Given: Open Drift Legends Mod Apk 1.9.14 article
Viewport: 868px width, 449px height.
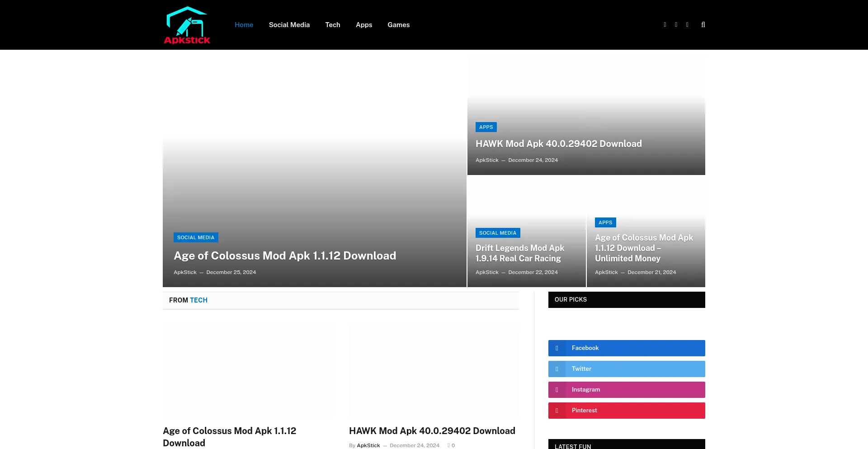Looking at the screenshot, I should (x=520, y=253).
